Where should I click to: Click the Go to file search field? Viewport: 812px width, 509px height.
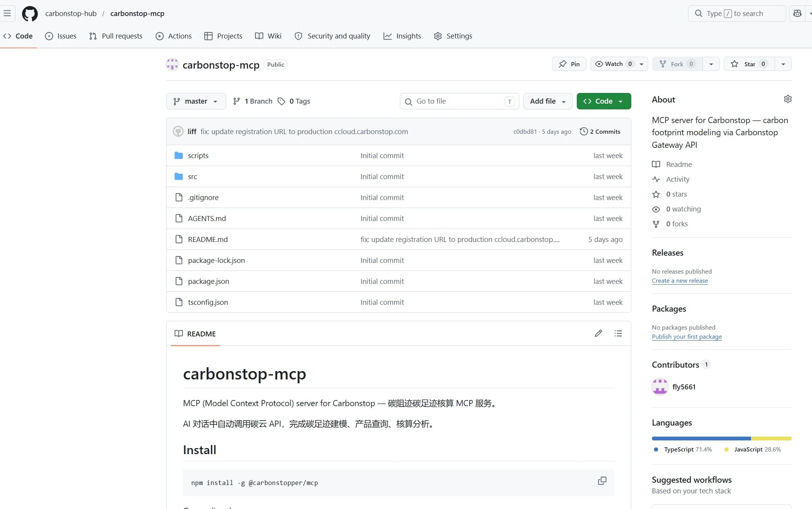[x=459, y=101]
